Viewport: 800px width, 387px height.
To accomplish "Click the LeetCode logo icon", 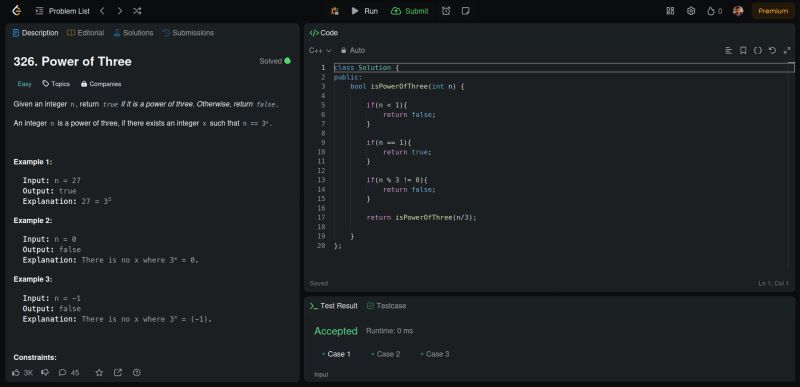I will [x=16, y=11].
